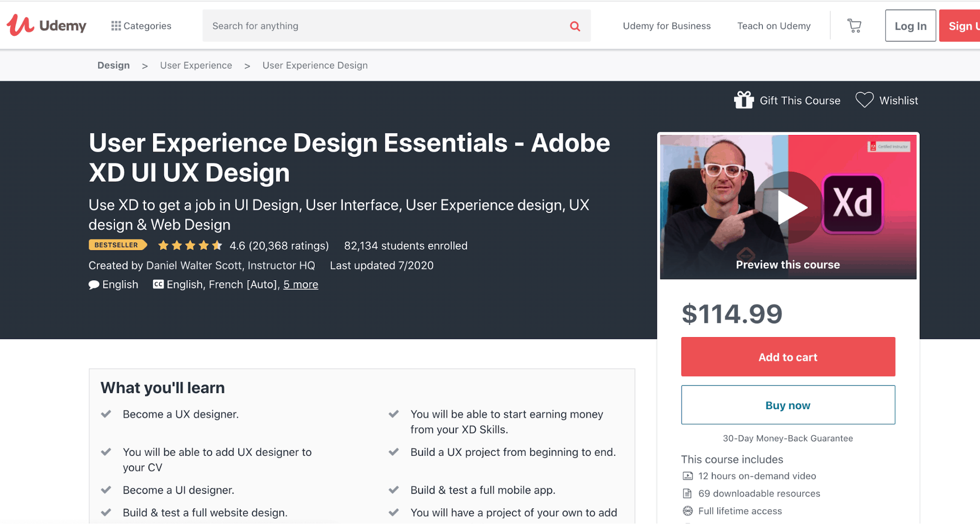Click the Wishlist label
The width and height of the screenshot is (980, 524).
click(899, 101)
